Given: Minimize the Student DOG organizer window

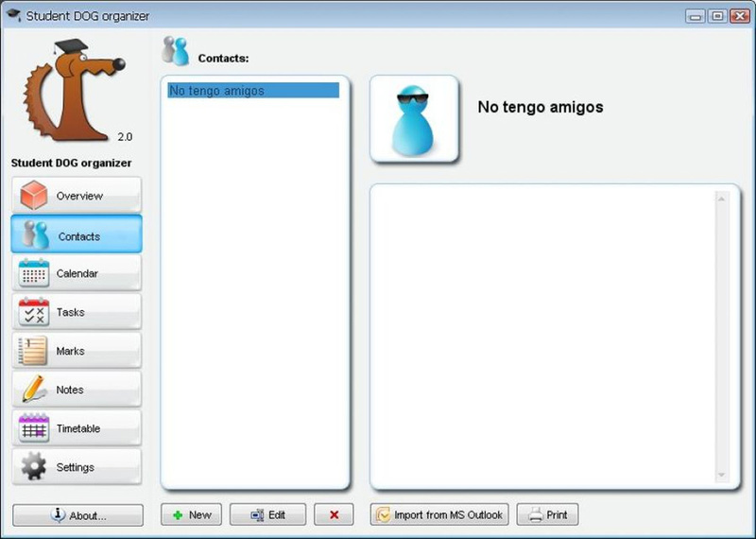Looking at the screenshot, I should 696,16.
